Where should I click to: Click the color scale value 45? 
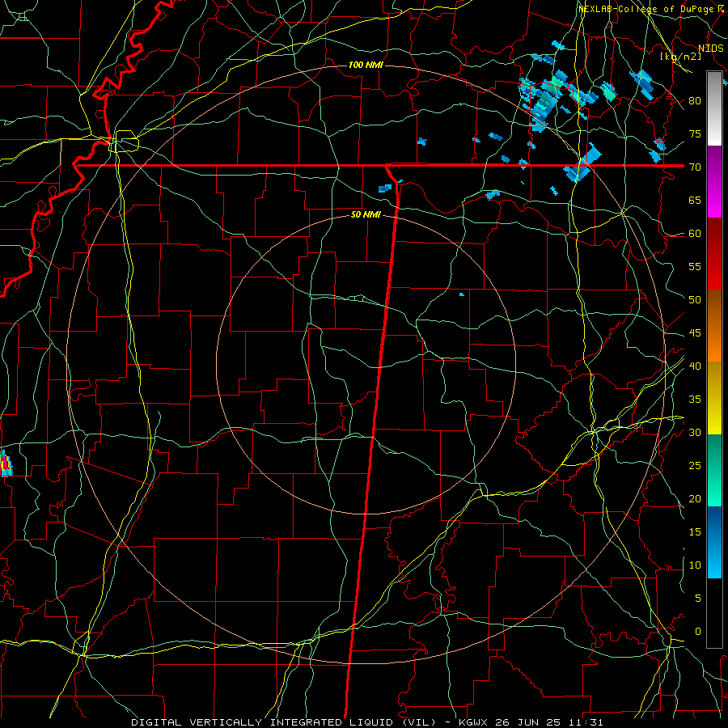pyautogui.click(x=695, y=333)
